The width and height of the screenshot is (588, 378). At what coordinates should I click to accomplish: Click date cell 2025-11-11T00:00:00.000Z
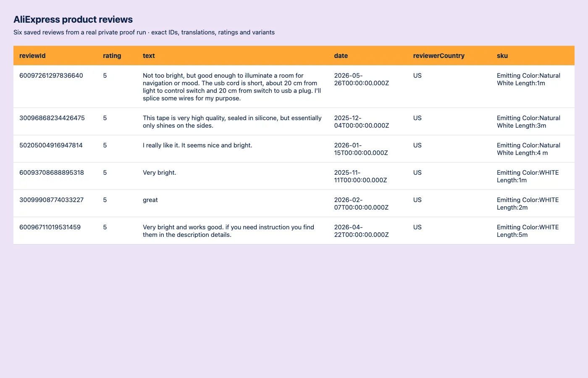[361, 176]
